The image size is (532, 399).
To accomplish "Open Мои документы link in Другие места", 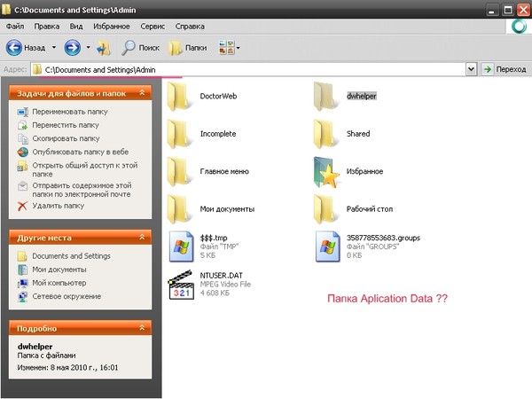I will pos(59,270).
